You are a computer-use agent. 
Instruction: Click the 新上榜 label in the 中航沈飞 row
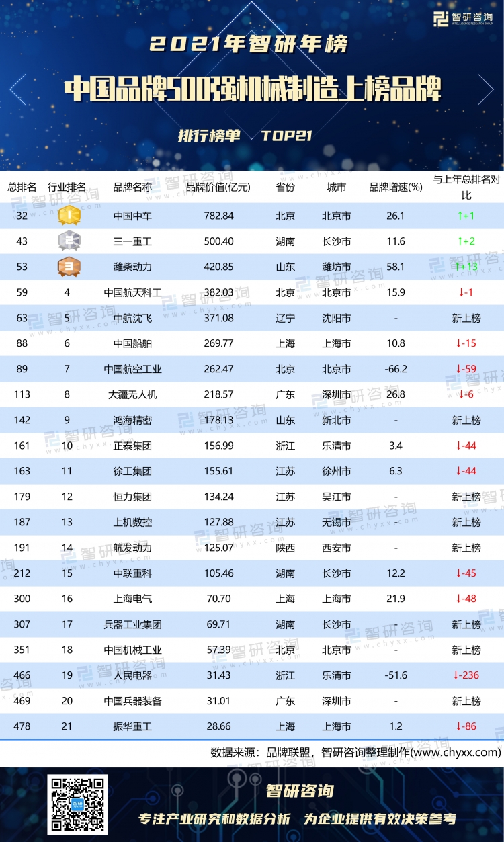coord(466,318)
